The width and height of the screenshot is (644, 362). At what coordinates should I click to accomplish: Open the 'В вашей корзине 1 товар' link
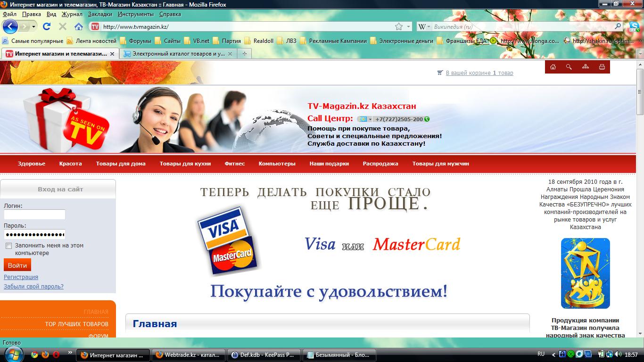pyautogui.click(x=479, y=73)
